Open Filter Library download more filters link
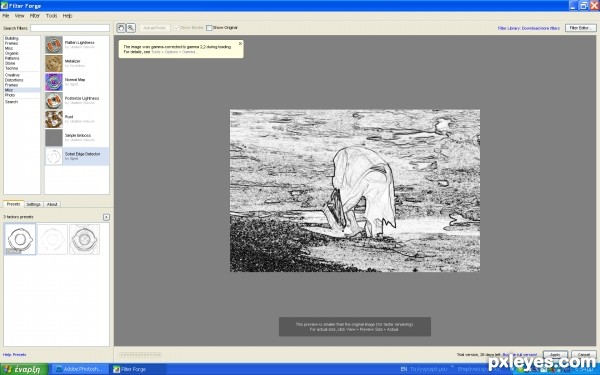The width and height of the screenshot is (600, 375). point(528,28)
